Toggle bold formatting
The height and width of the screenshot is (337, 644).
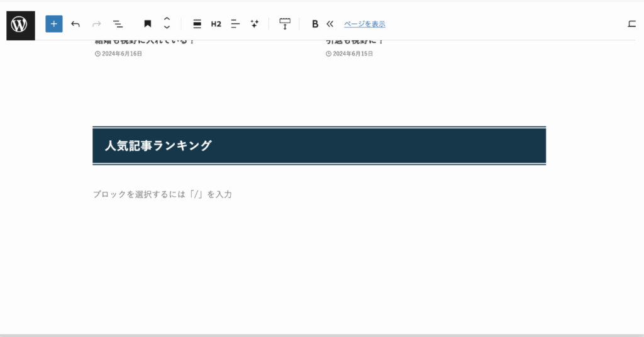click(315, 24)
